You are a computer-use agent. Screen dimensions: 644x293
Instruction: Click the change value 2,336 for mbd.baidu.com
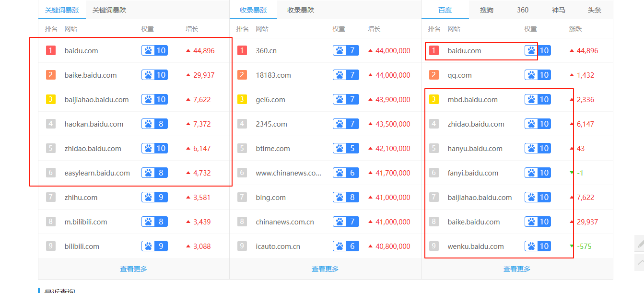pos(585,99)
